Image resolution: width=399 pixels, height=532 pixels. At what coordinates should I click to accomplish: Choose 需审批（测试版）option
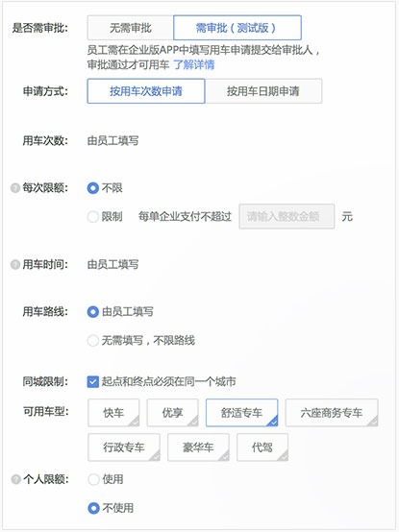(237, 28)
